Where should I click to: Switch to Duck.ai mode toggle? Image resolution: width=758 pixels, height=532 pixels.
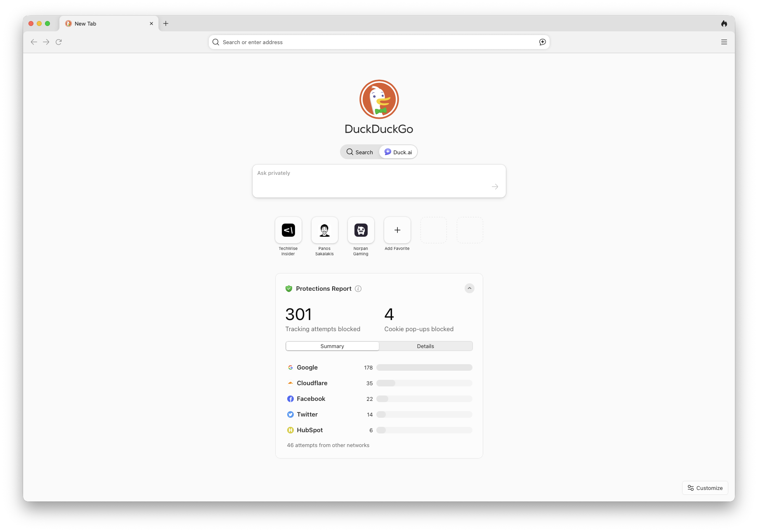point(398,152)
